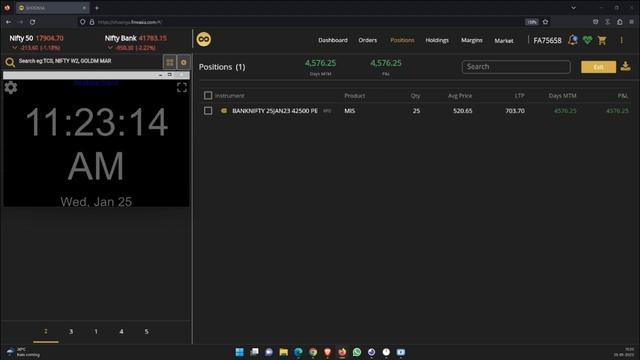Launch Google Chrome from the taskbar
The height and width of the screenshot is (360, 640).
point(313,352)
